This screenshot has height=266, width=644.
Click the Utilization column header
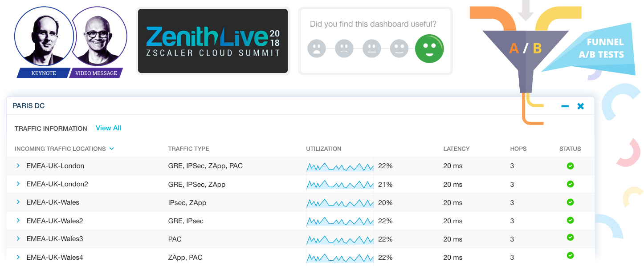pos(324,149)
